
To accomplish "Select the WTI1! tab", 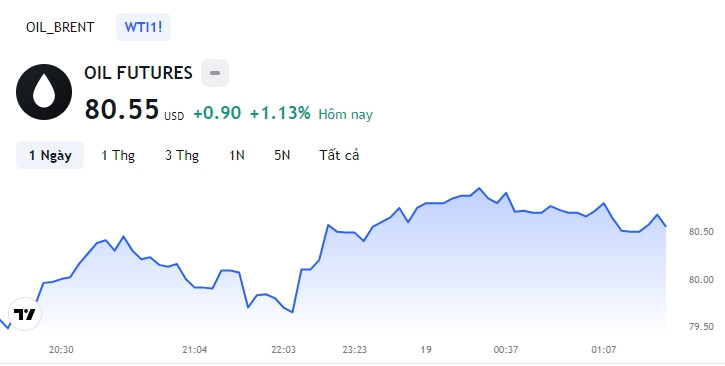I will coord(143,27).
